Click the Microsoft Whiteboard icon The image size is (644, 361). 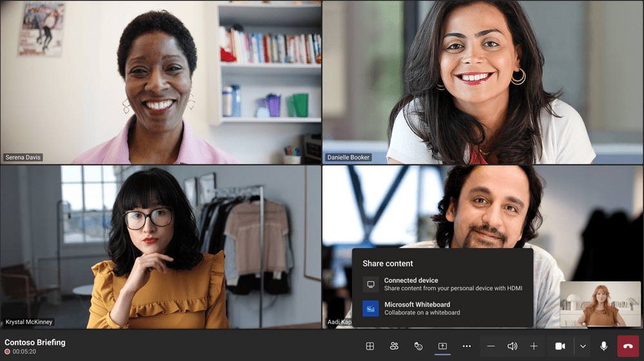point(371,308)
